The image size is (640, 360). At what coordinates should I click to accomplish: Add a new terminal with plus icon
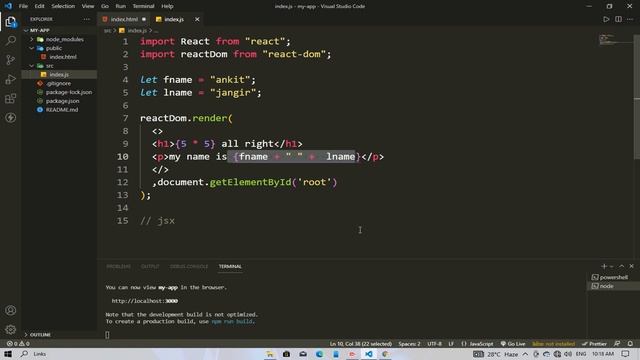click(x=604, y=266)
